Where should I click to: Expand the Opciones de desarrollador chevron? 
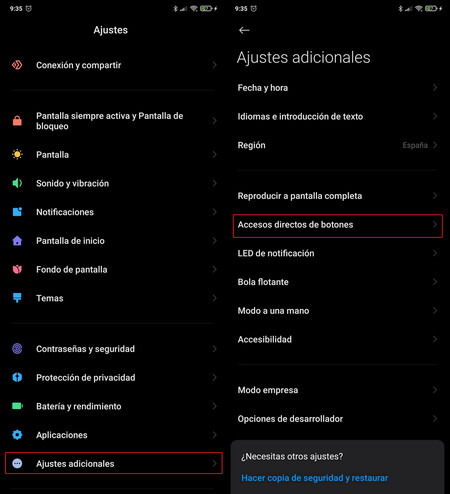point(435,418)
